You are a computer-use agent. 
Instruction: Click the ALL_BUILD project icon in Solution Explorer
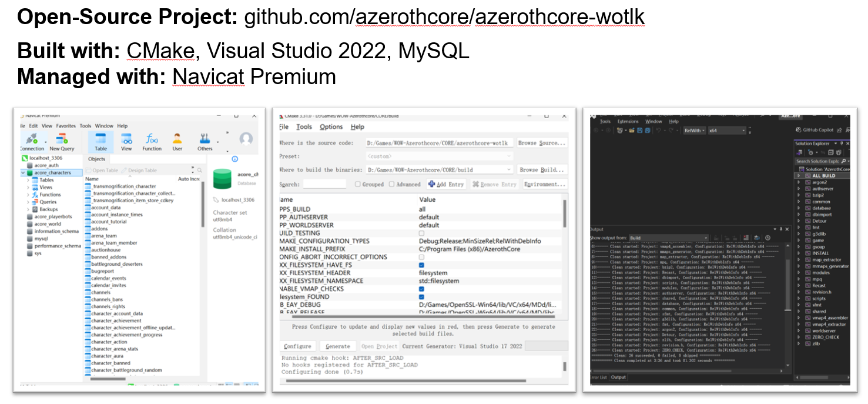click(x=808, y=176)
